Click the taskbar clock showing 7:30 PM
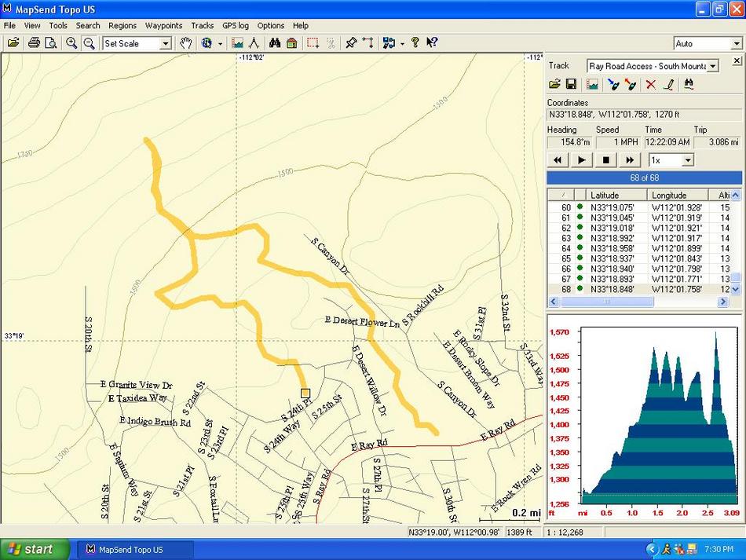Viewport: 746px width, 560px height. [719, 550]
